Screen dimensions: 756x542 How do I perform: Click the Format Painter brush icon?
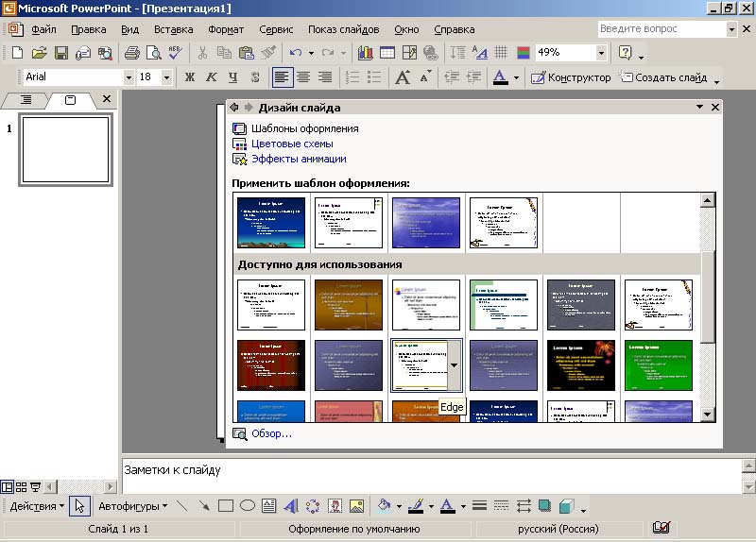pos(268,53)
